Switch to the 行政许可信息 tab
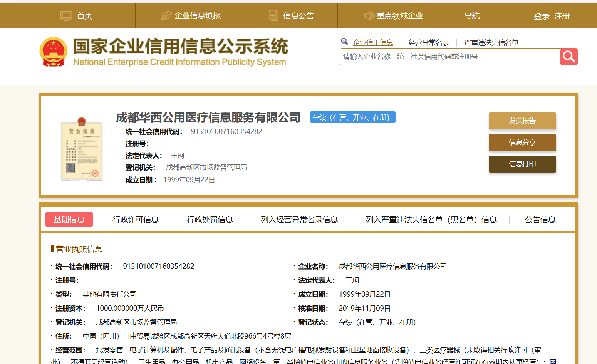 click(x=136, y=220)
